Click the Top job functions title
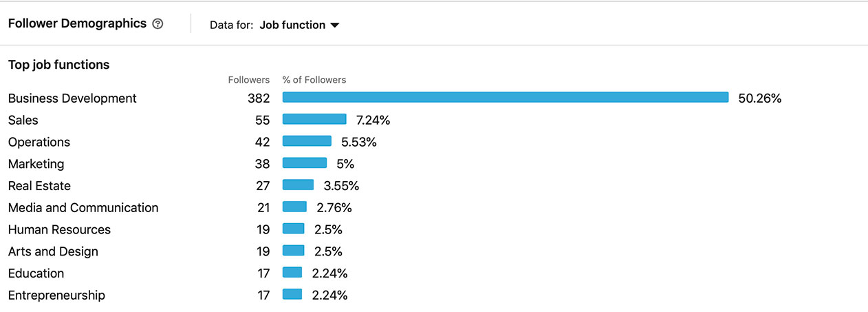This screenshot has width=868, height=312. [58, 65]
